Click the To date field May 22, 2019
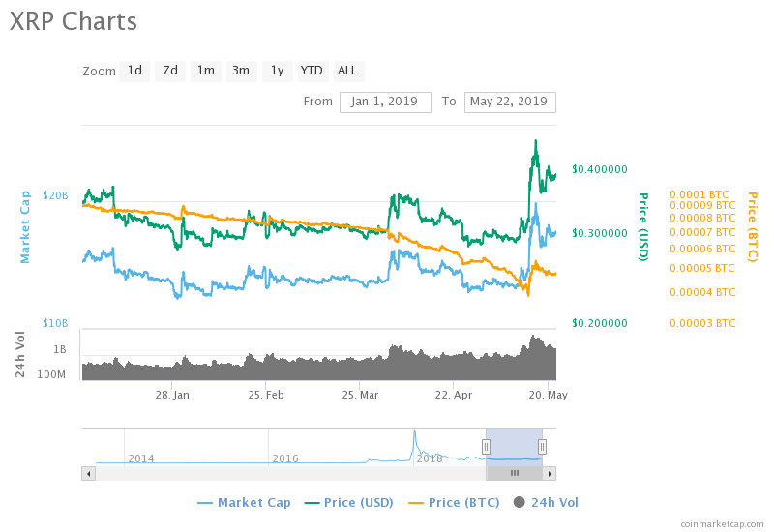Screen dimensions: 774x532 [510, 103]
